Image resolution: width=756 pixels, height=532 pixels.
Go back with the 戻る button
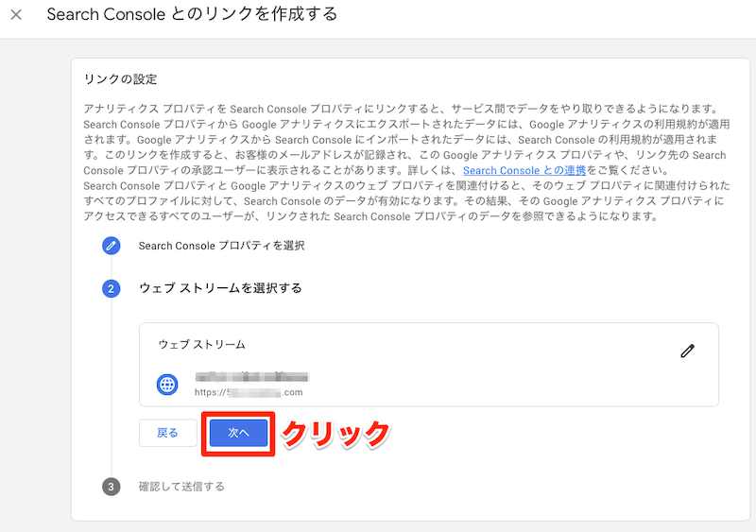tap(167, 433)
